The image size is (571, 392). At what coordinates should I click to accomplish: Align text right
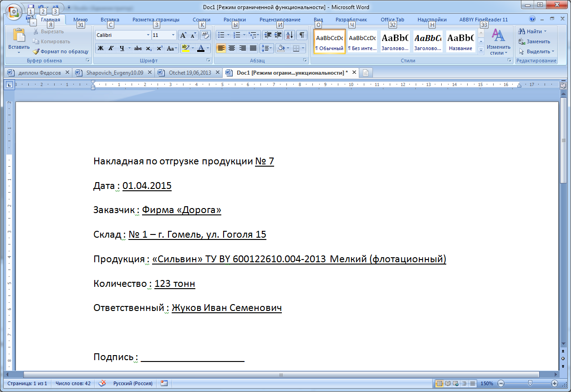[x=243, y=48]
